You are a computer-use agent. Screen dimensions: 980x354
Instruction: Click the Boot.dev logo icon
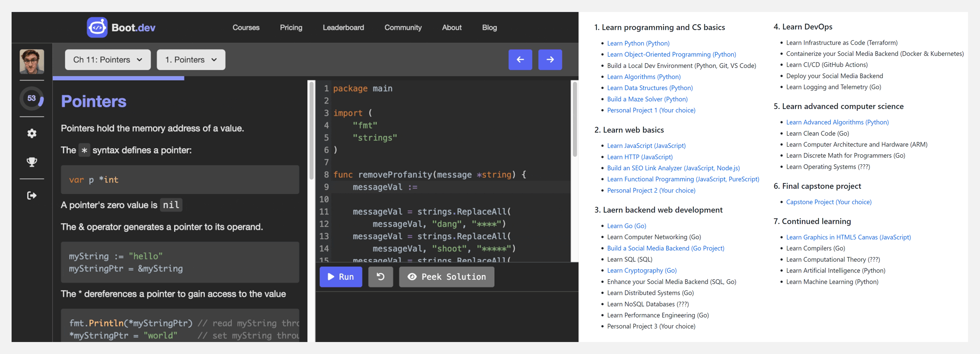point(97,27)
